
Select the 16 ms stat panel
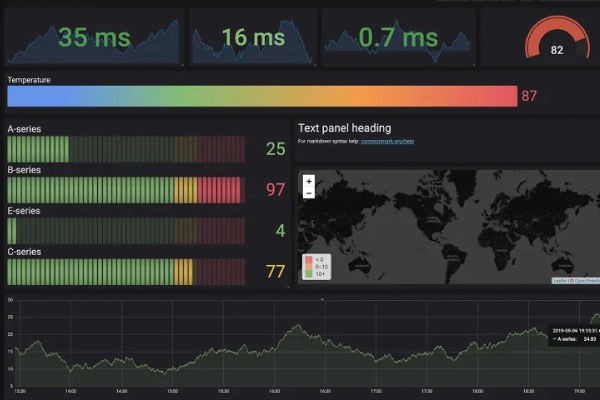click(x=253, y=38)
